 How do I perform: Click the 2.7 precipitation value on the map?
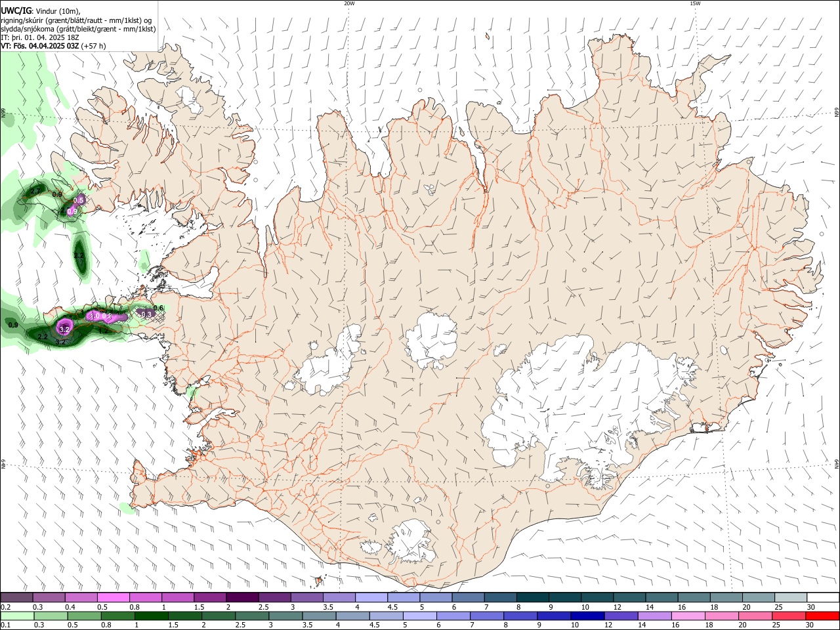(x=35, y=190)
